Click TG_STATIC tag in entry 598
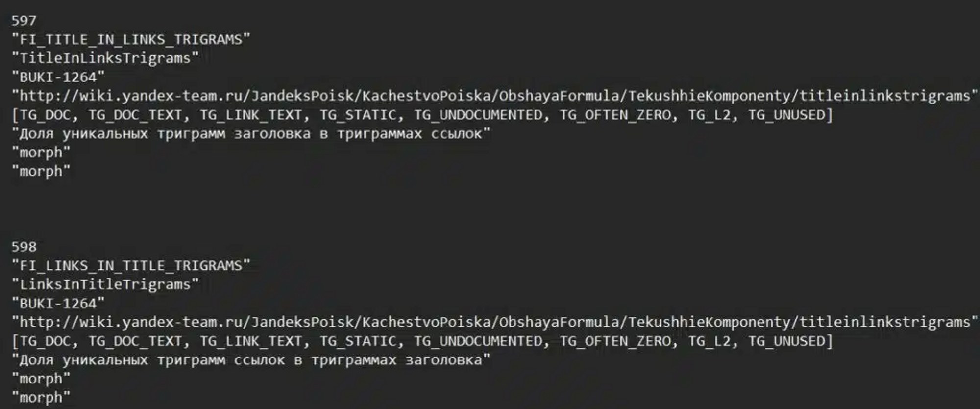The image size is (980, 409). point(358,341)
